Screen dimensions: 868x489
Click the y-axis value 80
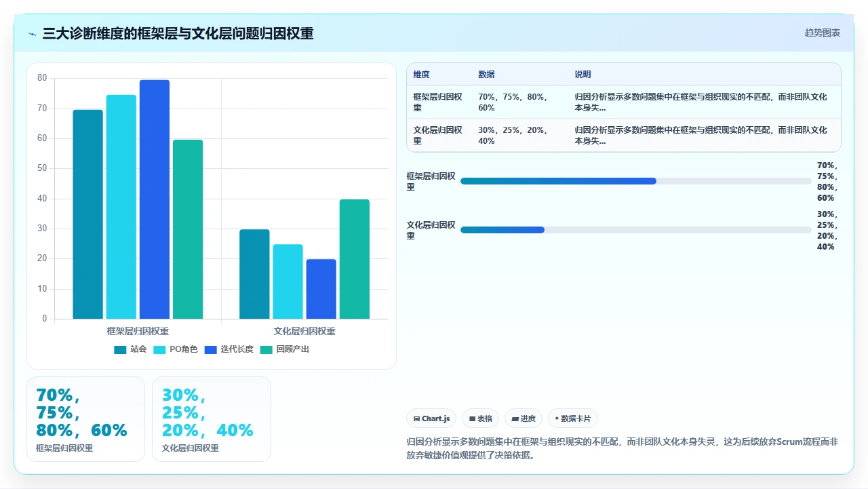(42, 78)
